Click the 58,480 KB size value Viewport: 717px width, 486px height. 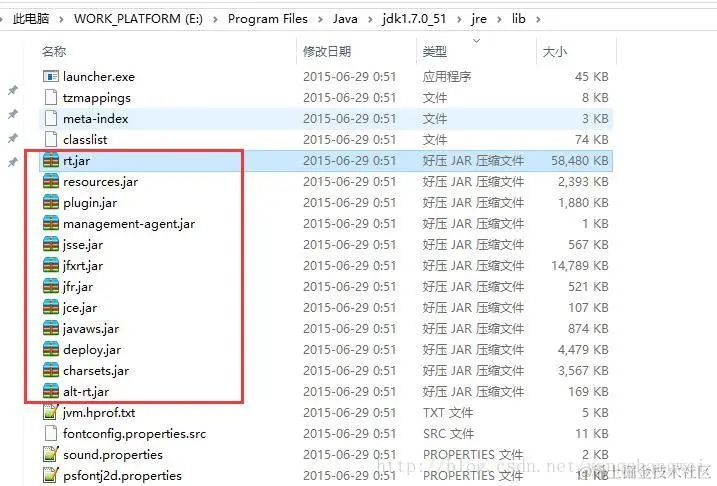coord(580,161)
